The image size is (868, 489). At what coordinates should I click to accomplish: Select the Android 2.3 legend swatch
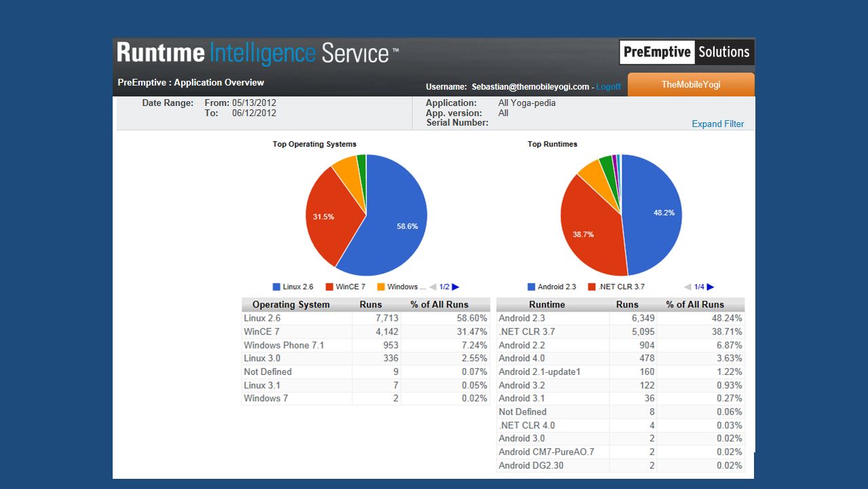point(531,287)
